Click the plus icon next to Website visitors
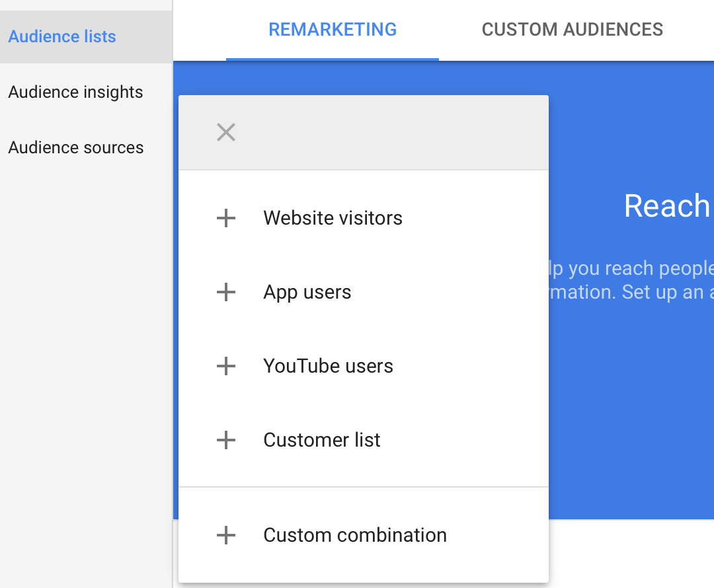714x588 pixels. point(226,218)
